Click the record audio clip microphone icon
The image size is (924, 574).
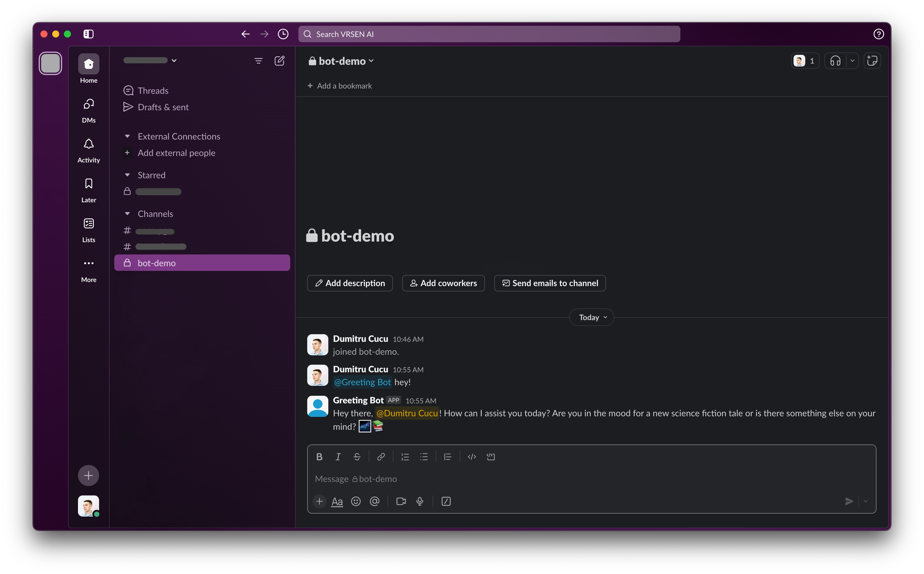pos(419,502)
